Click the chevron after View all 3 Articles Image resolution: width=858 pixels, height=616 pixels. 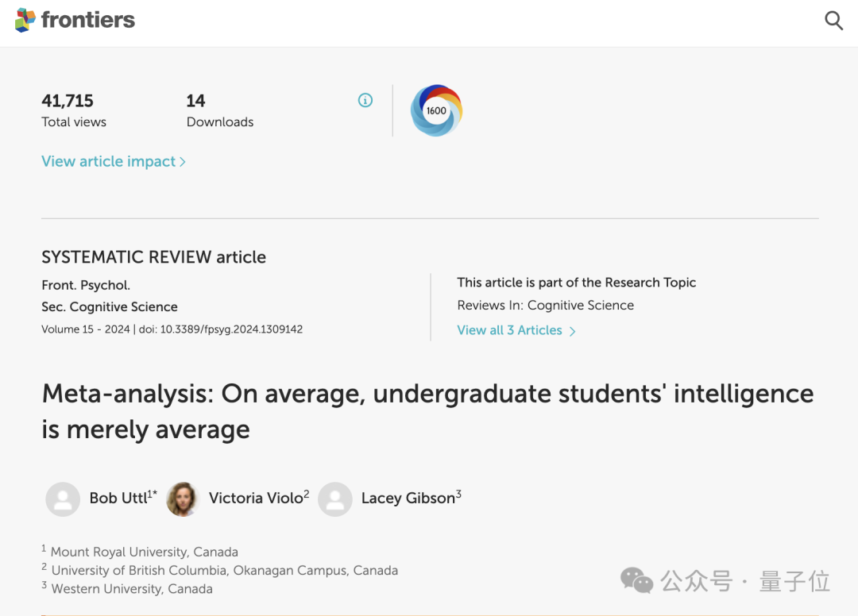tap(573, 331)
